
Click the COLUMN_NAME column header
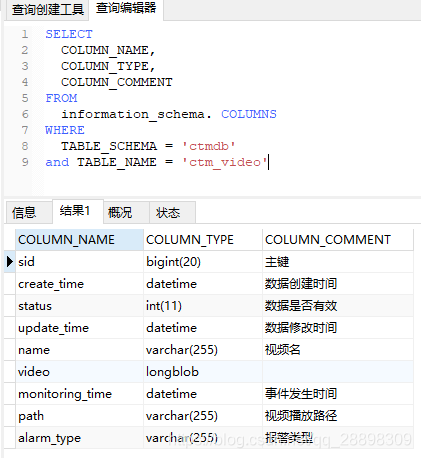tap(80, 239)
